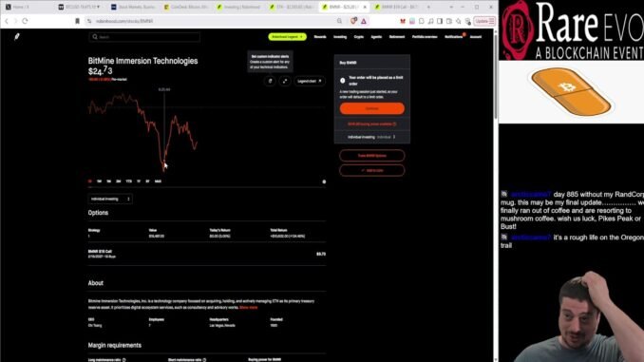This screenshot has height=362, width=644.
Task: Switch to the Home / X tab
Action: [28, 7]
